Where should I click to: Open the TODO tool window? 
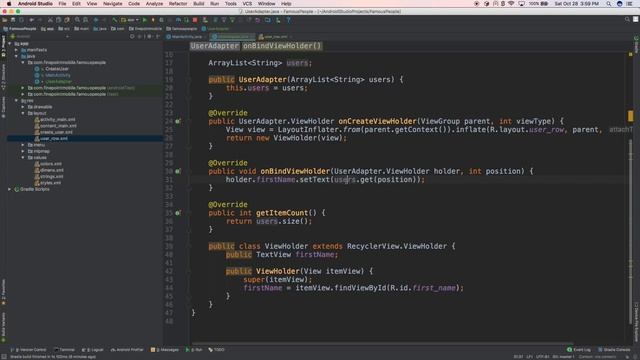click(x=216, y=350)
